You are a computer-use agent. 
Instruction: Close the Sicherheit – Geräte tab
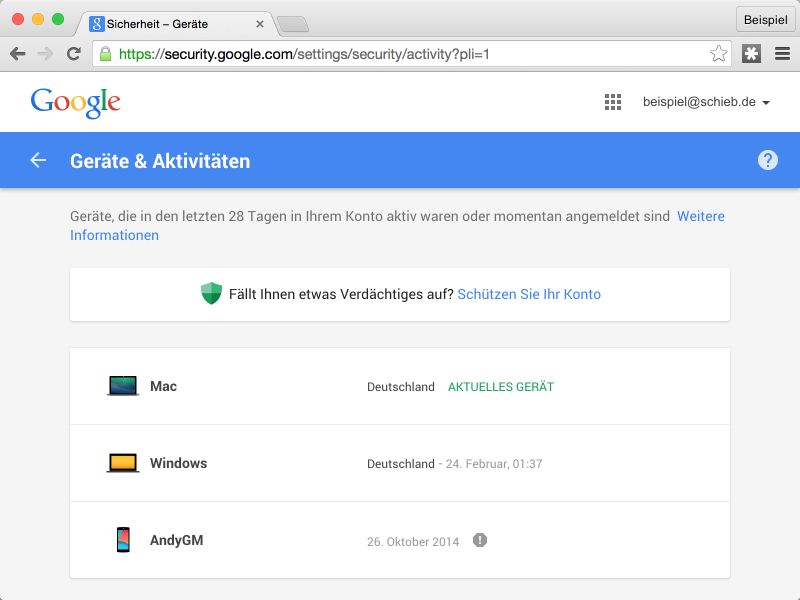click(x=260, y=24)
